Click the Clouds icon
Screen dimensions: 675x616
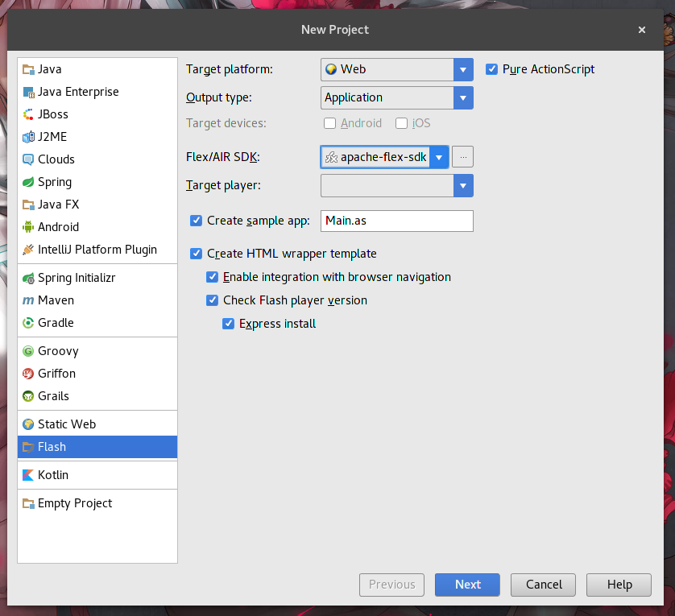click(28, 159)
